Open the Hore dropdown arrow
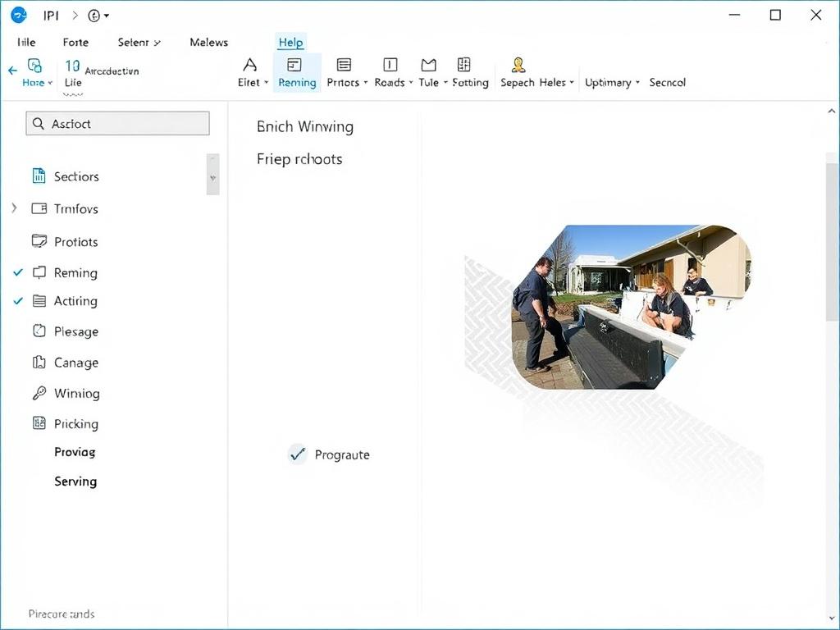The height and width of the screenshot is (630, 840). (x=50, y=83)
